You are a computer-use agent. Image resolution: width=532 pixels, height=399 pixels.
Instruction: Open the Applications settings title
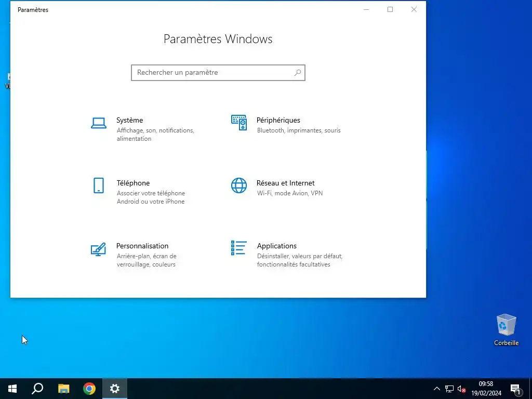pyautogui.click(x=276, y=246)
